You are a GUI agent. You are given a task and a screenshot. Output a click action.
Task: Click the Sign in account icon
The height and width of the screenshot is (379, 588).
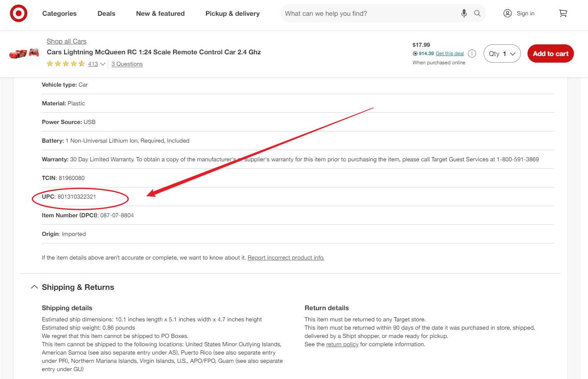coord(508,13)
